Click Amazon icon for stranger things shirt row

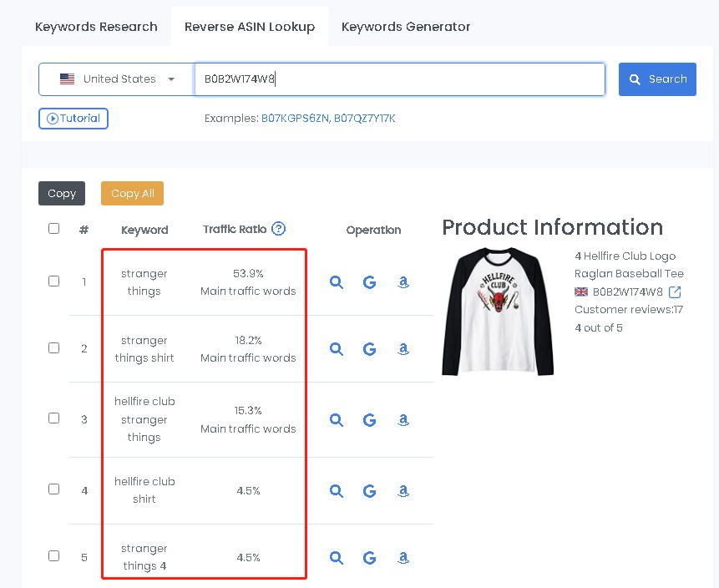403,349
